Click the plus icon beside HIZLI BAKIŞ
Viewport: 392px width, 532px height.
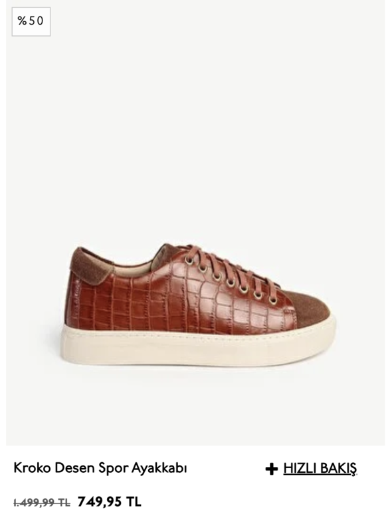point(271,469)
